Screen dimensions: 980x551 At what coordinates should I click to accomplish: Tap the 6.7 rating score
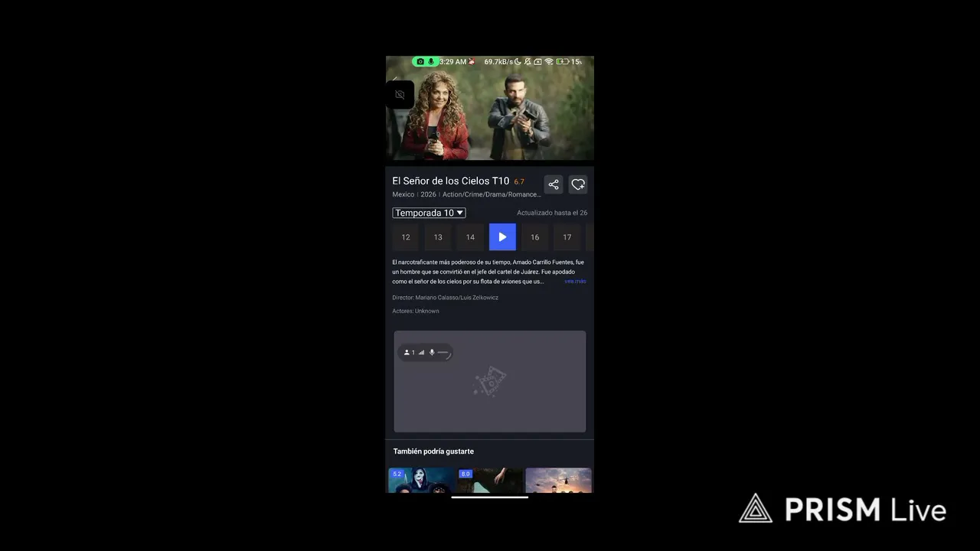pyautogui.click(x=519, y=182)
